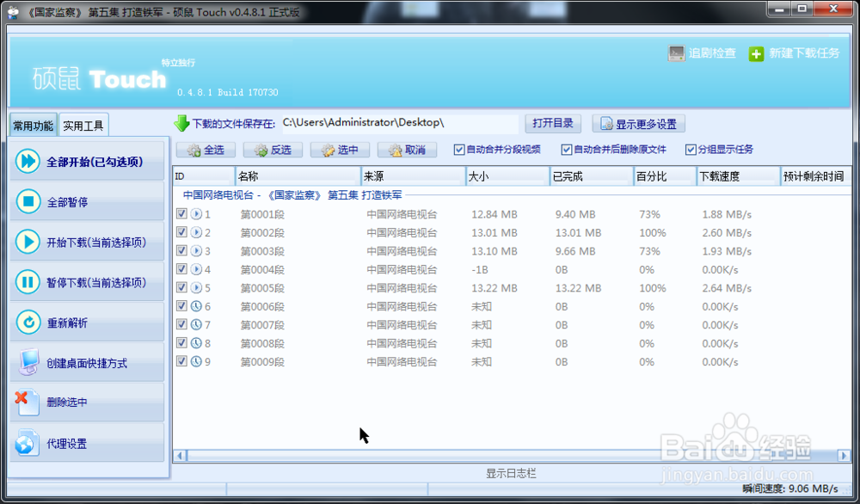Click the 追剧检查 icon

click(676, 53)
